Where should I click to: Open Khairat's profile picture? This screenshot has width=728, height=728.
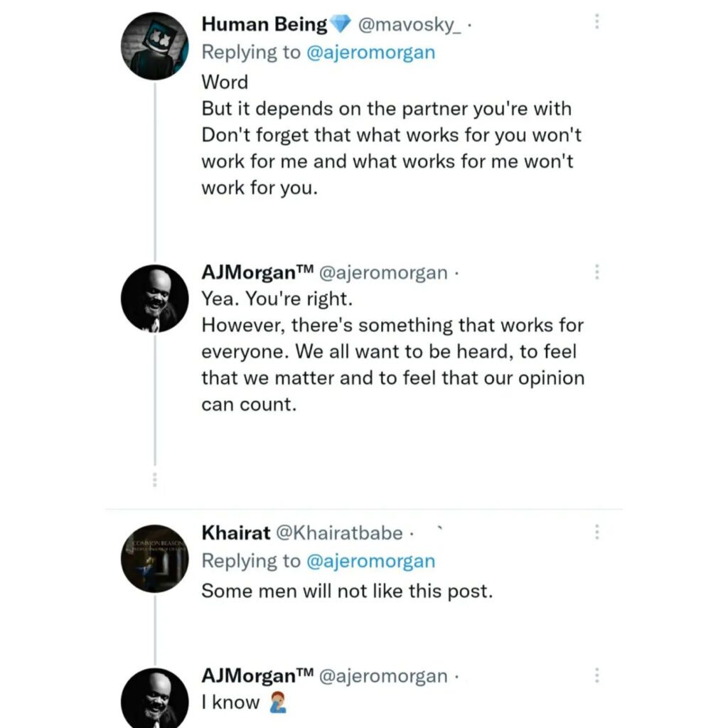tap(154, 559)
